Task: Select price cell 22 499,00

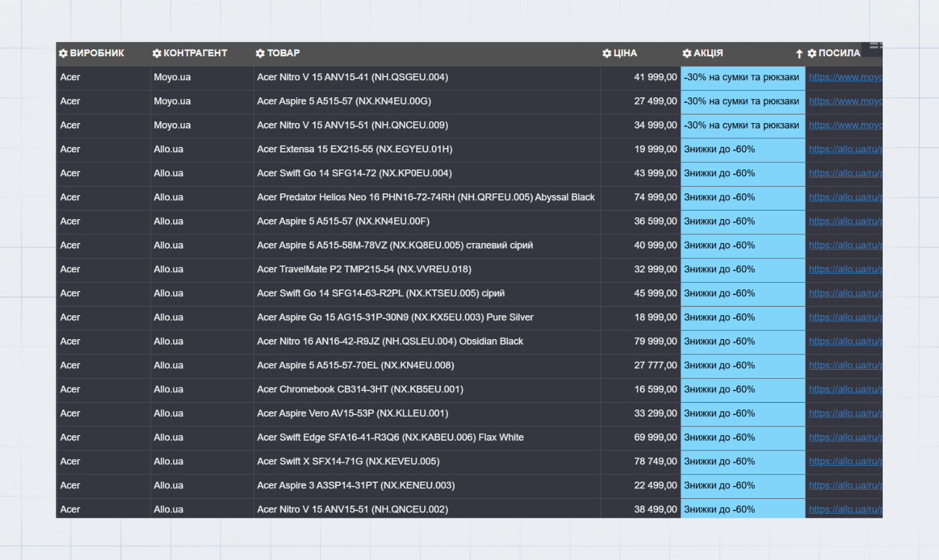Action: [x=640, y=485]
